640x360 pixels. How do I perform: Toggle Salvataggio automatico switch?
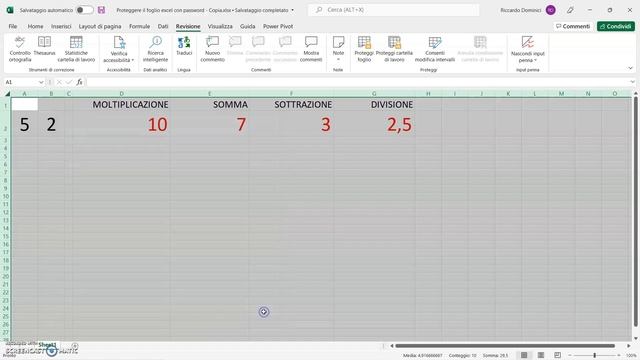click(84, 10)
